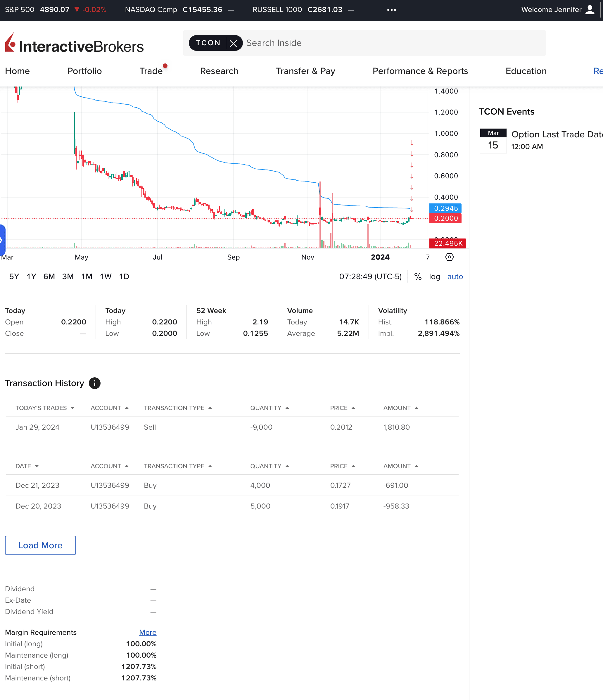603x700 pixels.
Task: Click the red 0.2000 price label
Action: [x=445, y=219]
